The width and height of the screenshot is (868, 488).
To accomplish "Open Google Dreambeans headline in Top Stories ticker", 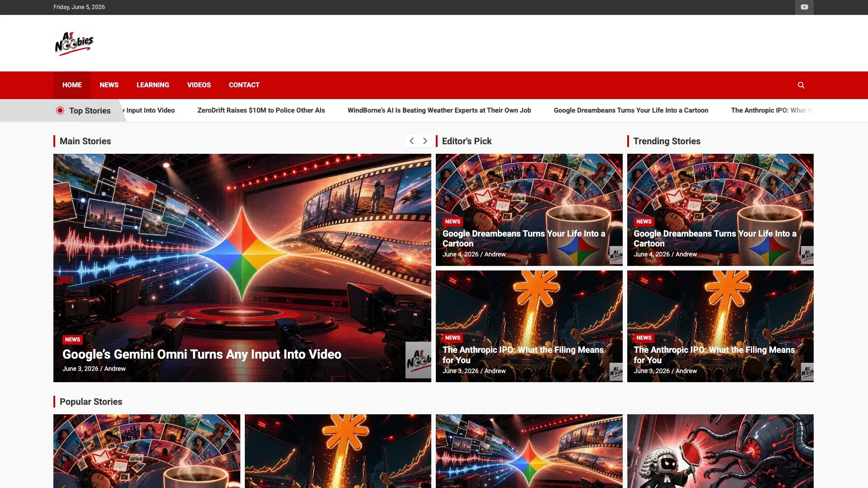I will [631, 110].
